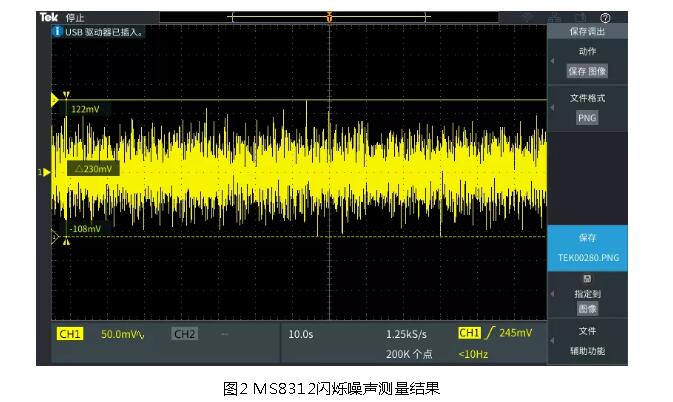Select the 保存调出 menu header
The image size is (673, 402).
587,32
